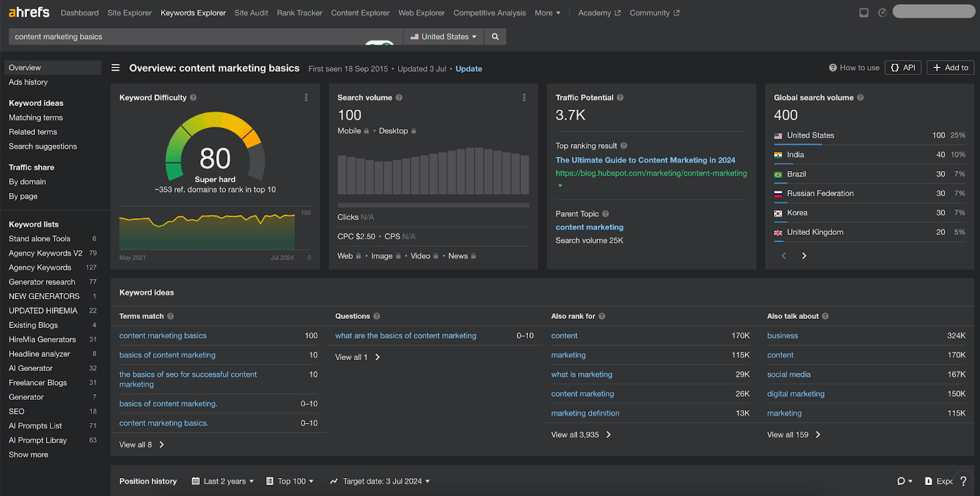Click the Ahrefs logo

click(x=29, y=12)
